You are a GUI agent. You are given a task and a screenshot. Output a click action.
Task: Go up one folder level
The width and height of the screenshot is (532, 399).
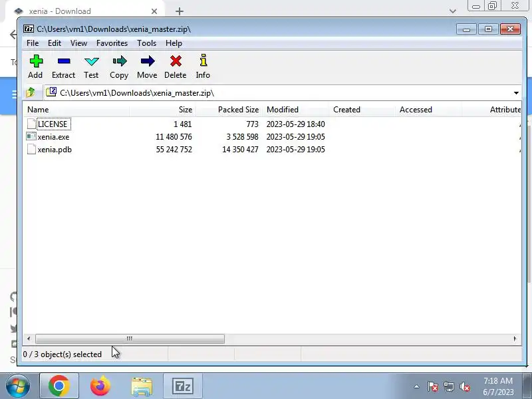(x=31, y=92)
